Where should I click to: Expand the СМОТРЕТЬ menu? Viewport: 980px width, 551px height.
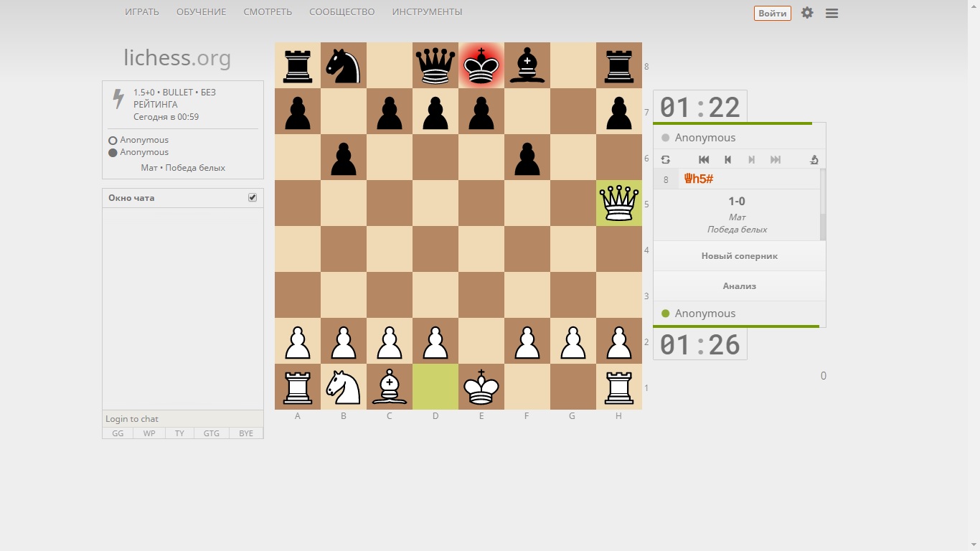click(x=267, y=12)
